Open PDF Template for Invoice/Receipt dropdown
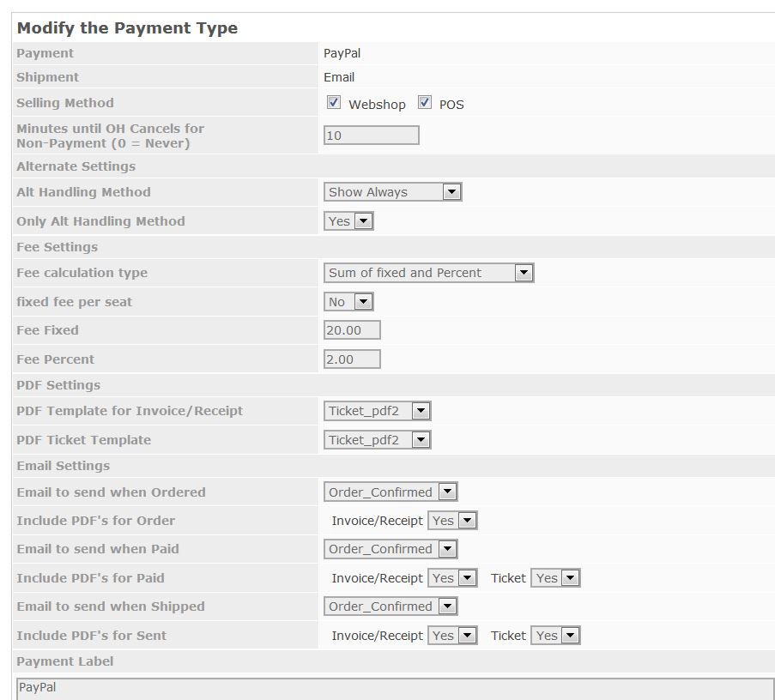The width and height of the screenshot is (775, 700). point(377,411)
